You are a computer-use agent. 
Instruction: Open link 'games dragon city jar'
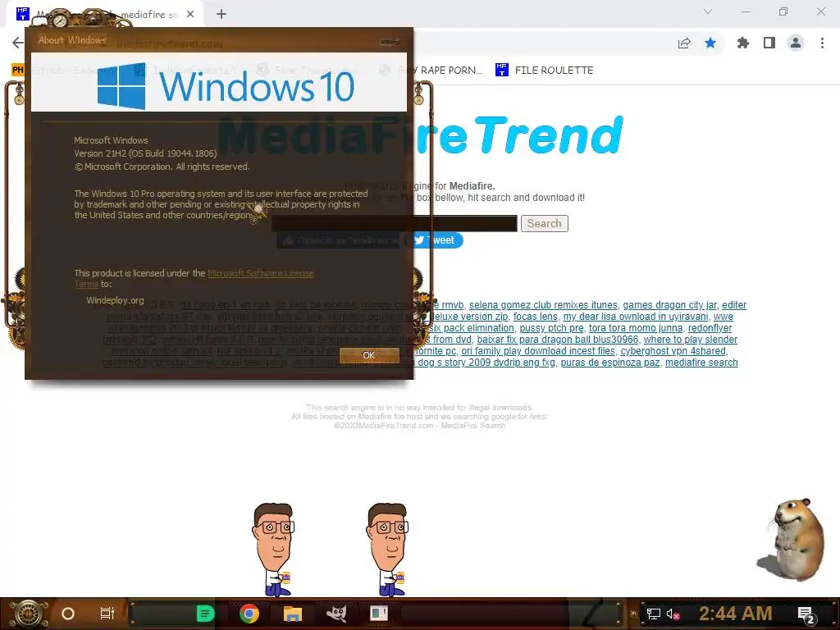point(669,305)
